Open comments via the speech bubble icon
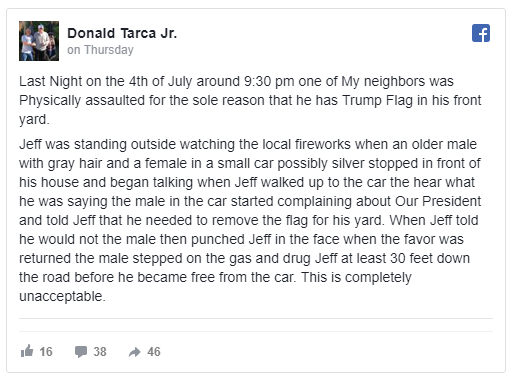The width and height of the screenshot is (513, 381). click(x=81, y=352)
